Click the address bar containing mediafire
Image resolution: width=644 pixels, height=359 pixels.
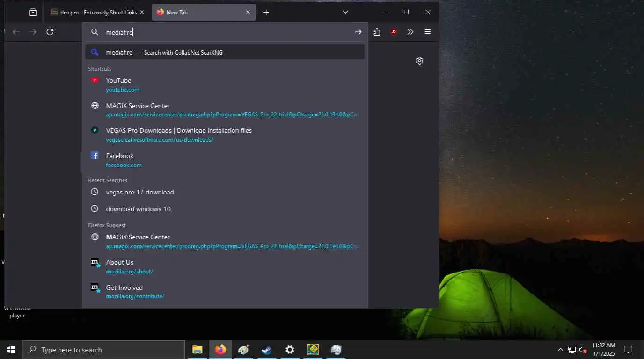coord(225,32)
